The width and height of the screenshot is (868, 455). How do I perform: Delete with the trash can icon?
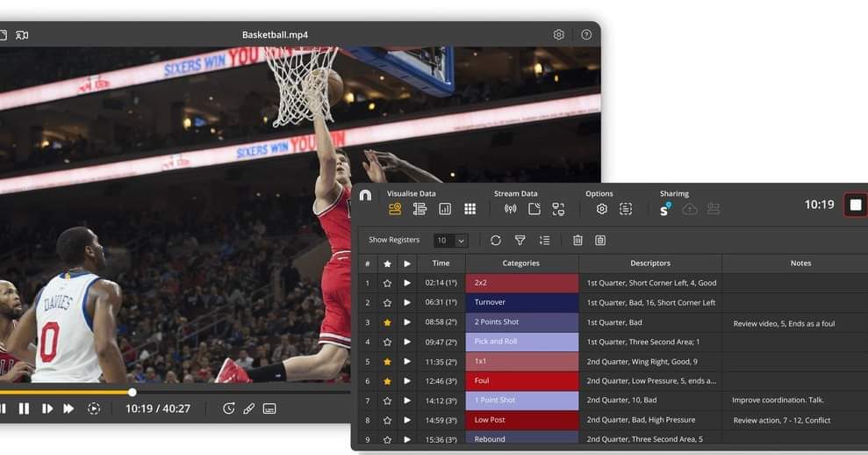click(x=577, y=240)
